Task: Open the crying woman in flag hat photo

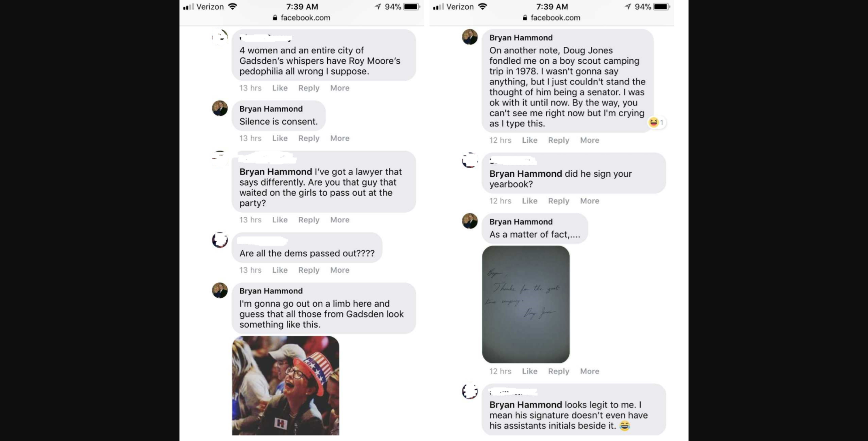Action: (286, 386)
